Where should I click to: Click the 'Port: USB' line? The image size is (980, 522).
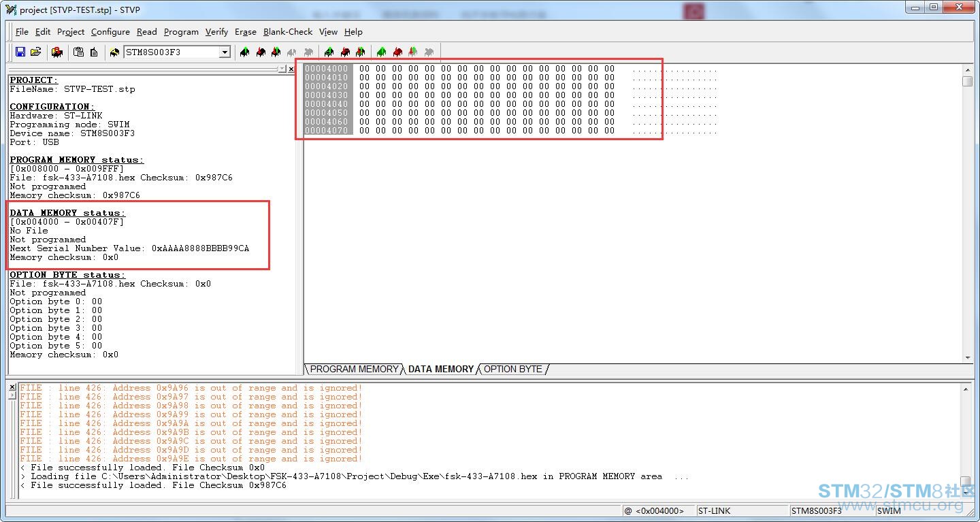click(x=34, y=142)
